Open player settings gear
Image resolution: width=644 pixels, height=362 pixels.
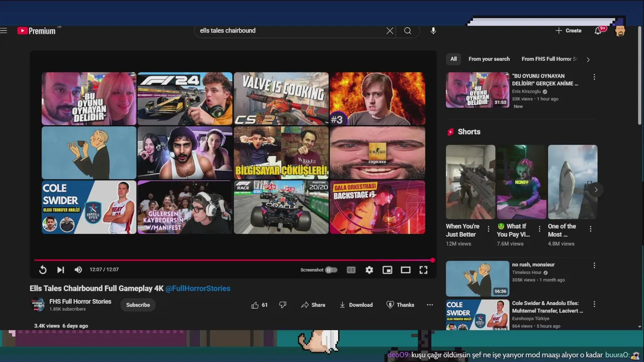(x=369, y=270)
